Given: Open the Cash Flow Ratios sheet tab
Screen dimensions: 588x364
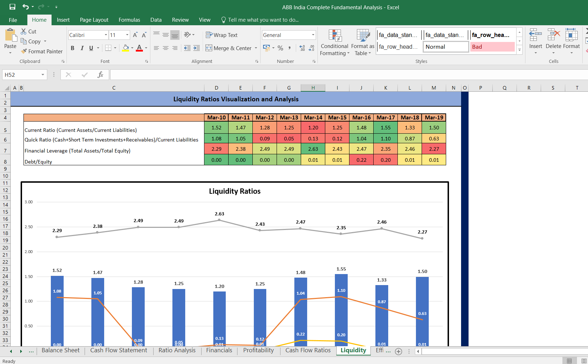Looking at the screenshot, I should tap(308, 350).
